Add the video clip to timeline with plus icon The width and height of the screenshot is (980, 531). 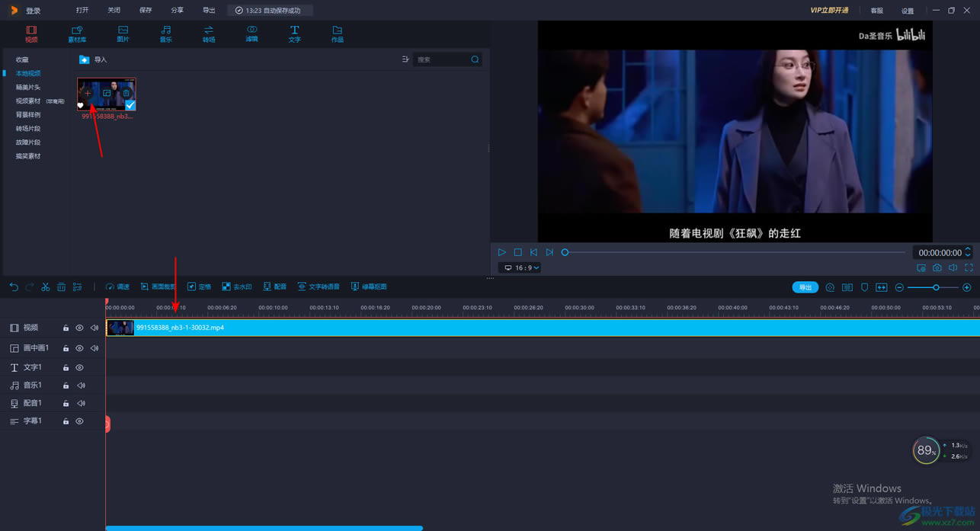[x=88, y=93]
